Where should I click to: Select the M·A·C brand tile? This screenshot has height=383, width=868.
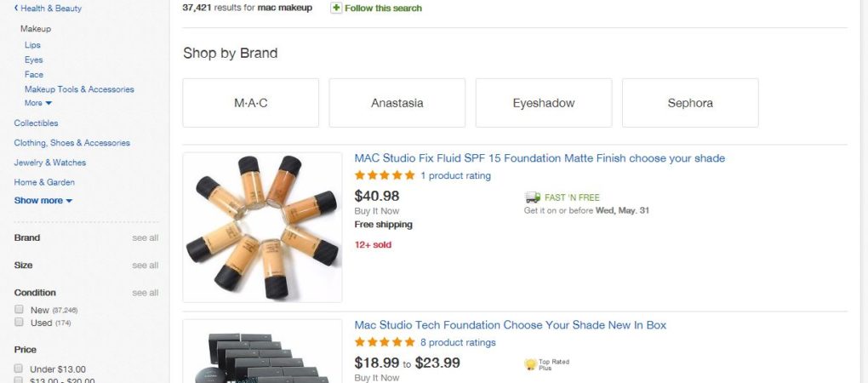[251, 103]
